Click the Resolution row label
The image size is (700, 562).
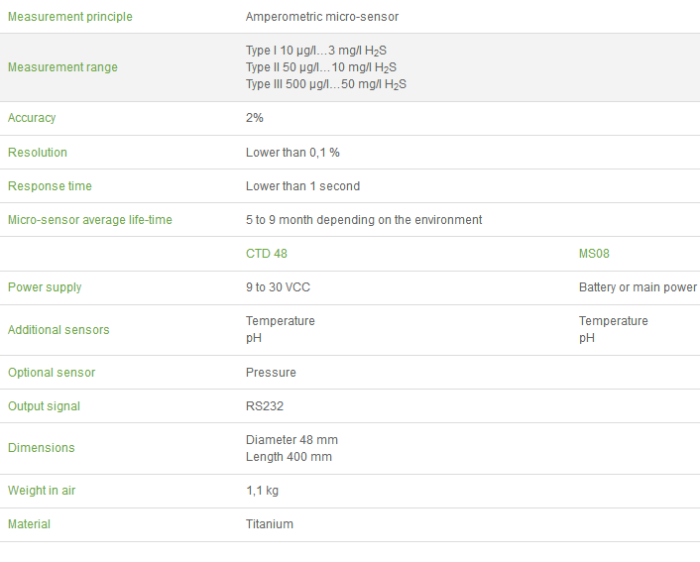(x=38, y=152)
